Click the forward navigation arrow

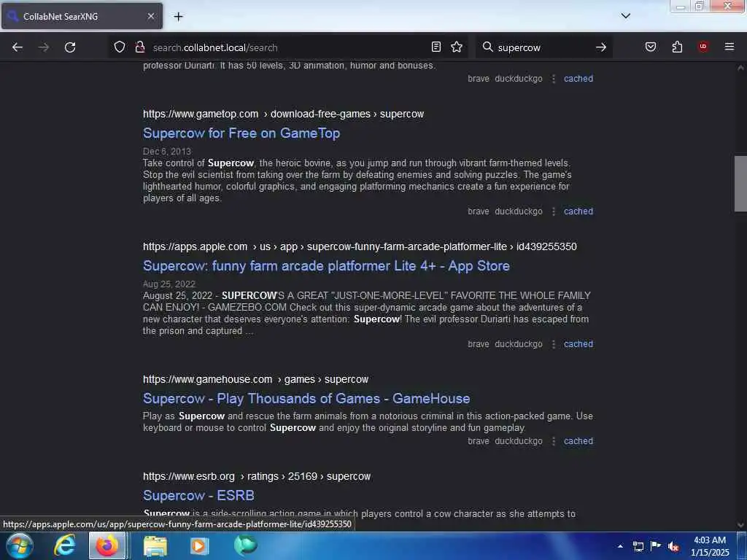coord(43,47)
